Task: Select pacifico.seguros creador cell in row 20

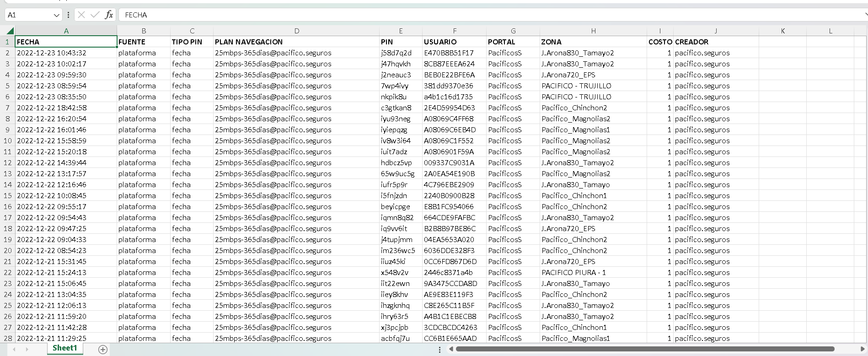Action: pos(716,250)
